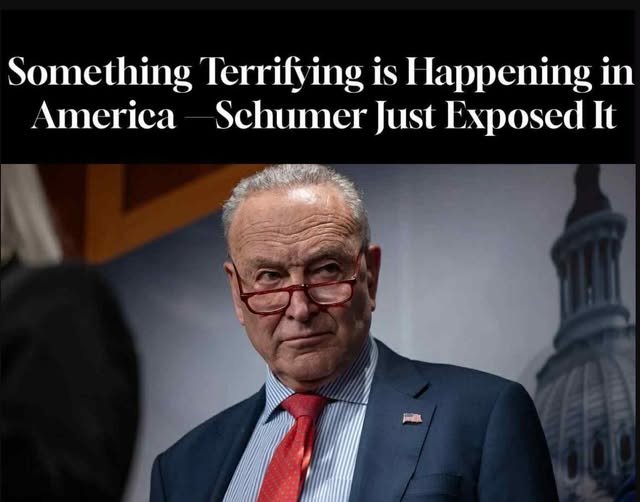The image size is (640, 502).
Task: Click 'Just Exposed It' headline text
Action: 496,117
